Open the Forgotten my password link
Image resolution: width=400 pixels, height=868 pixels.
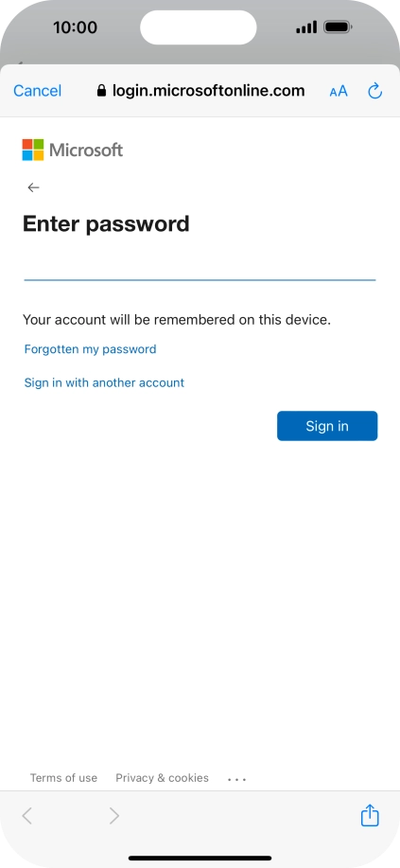click(90, 349)
